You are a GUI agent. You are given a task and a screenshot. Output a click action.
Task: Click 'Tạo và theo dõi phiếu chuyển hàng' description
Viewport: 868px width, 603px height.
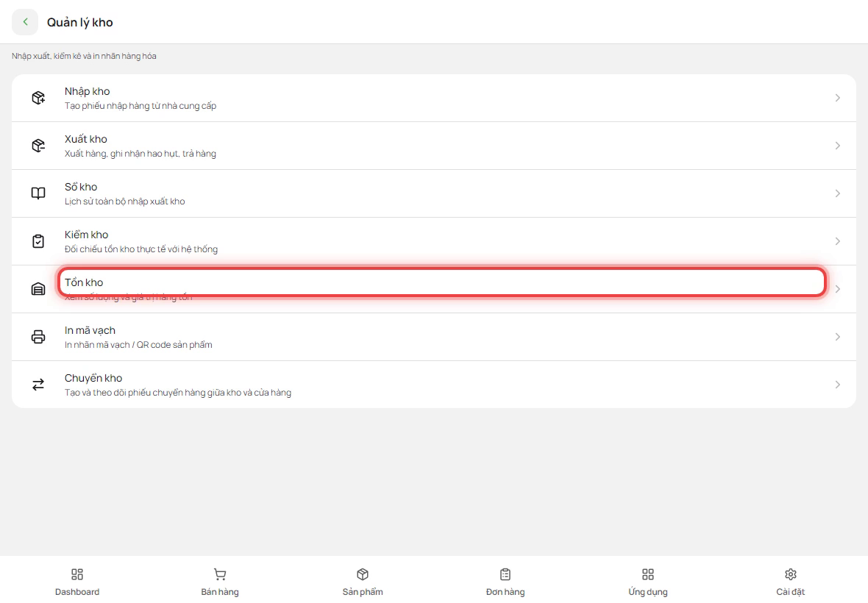[x=178, y=393]
